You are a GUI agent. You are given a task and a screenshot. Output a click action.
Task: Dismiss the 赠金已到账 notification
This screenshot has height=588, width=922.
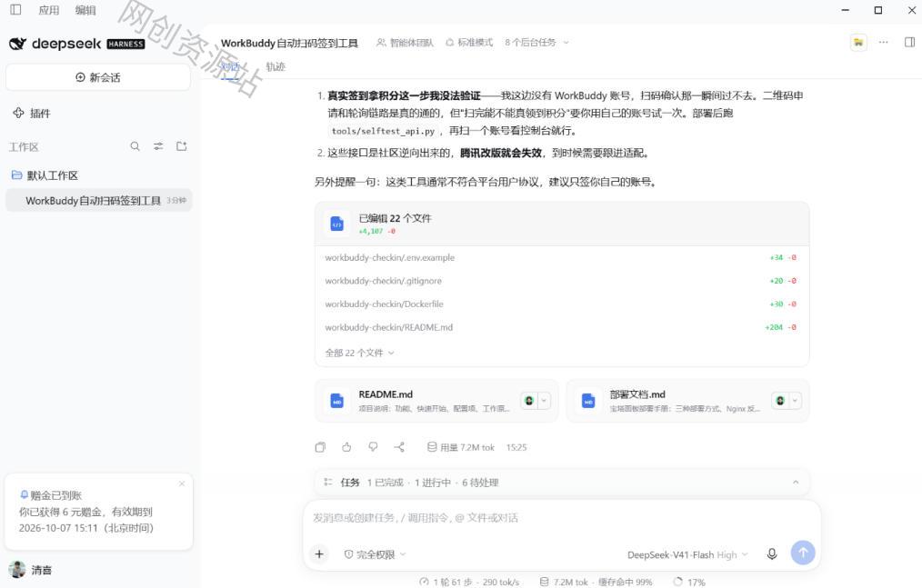click(x=182, y=483)
